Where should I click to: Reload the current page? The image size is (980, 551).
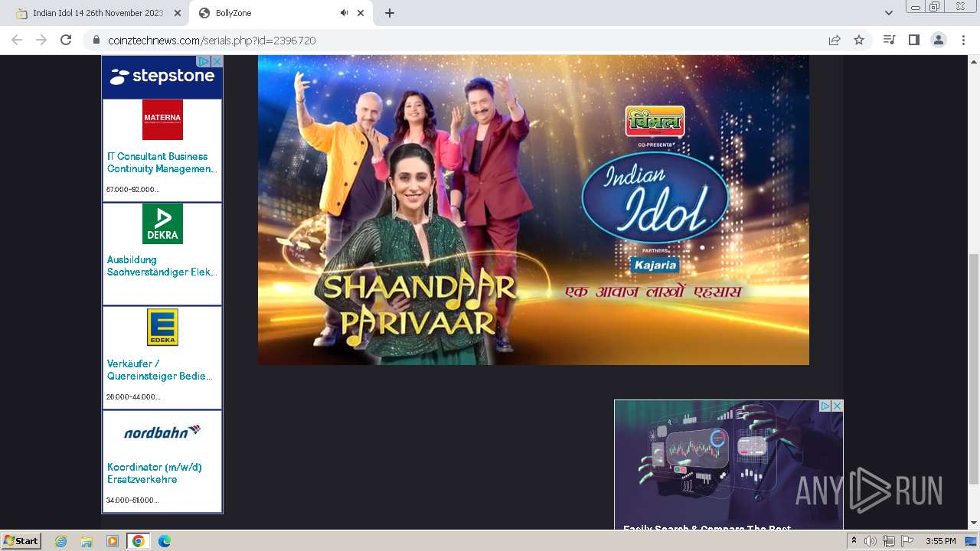tap(66, 40)
